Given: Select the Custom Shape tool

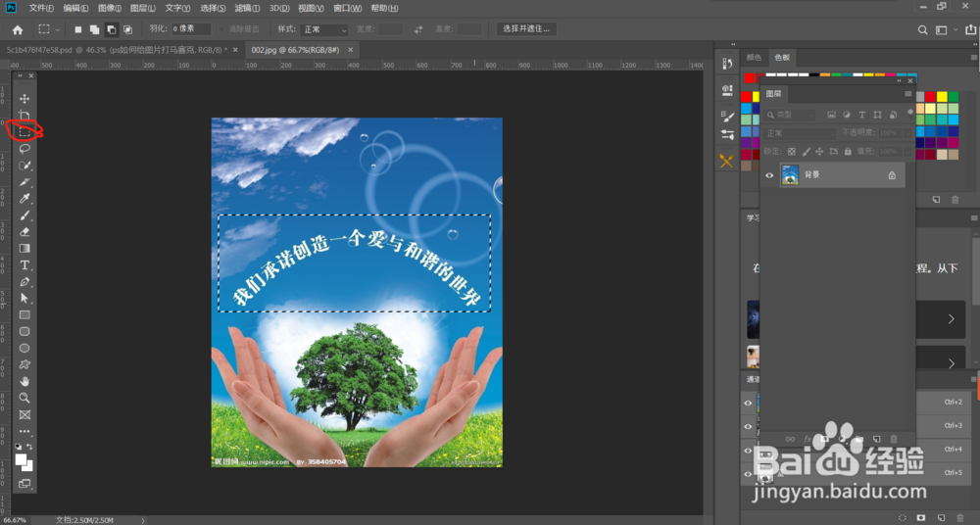Looking at the screenshot, I should pos(24,364).
